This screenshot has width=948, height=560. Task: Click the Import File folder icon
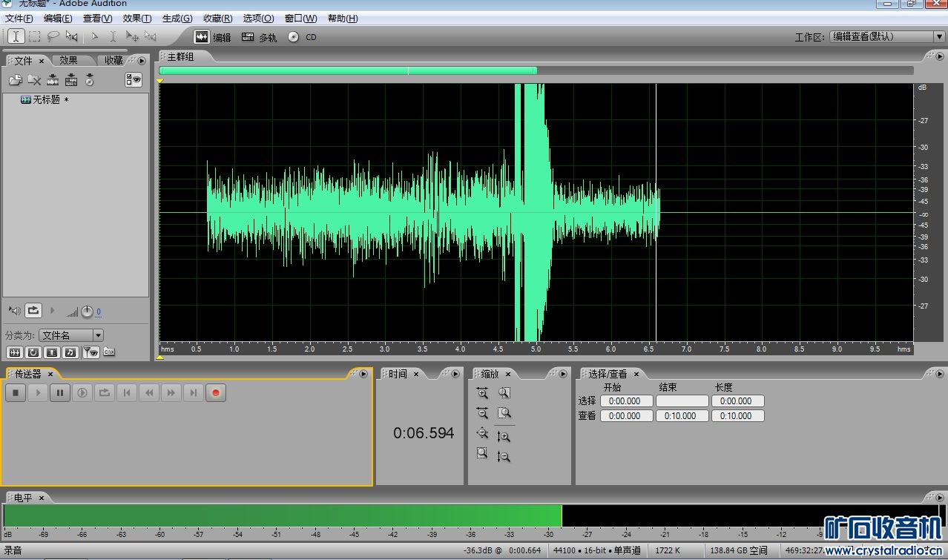tap(15, 80)
